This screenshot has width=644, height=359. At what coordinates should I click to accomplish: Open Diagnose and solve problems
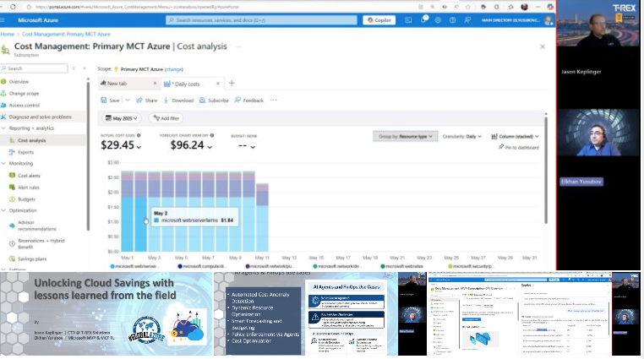pos(41,117)
